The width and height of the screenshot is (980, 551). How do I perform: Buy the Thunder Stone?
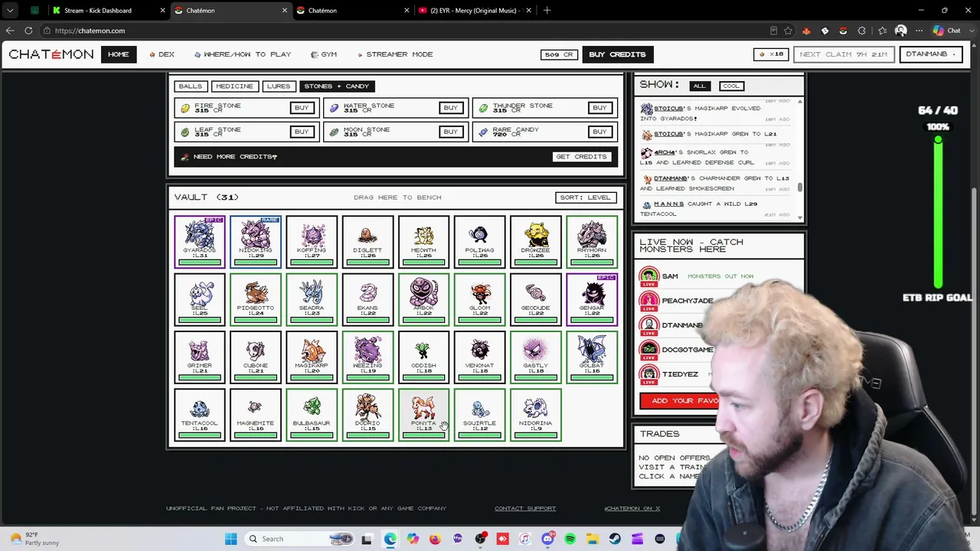tap(599, 108)
